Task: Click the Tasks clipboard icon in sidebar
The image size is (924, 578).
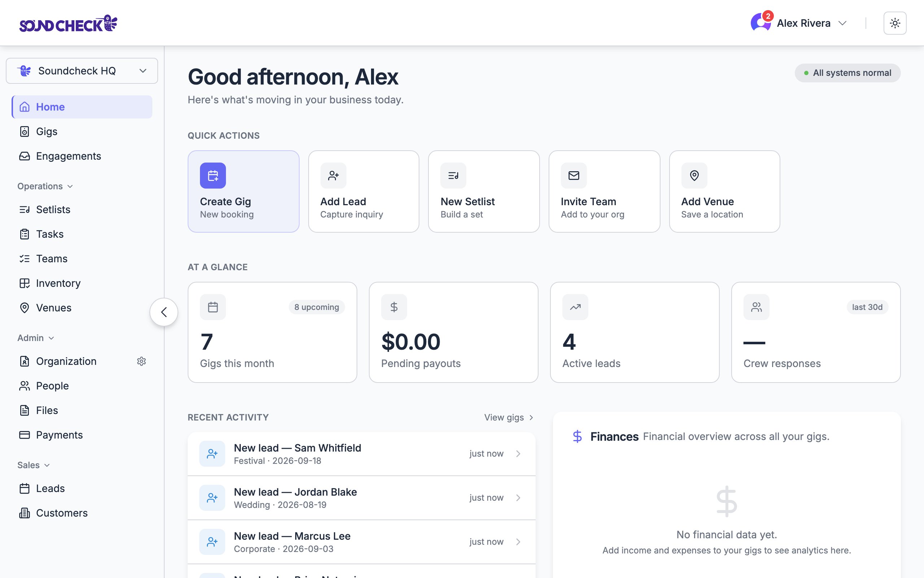Action: click(x=25, y=234)
